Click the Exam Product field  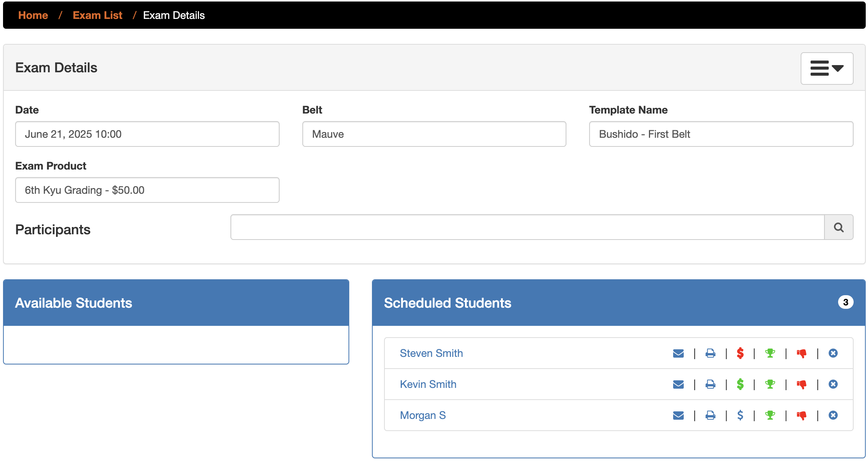point(147,190)
